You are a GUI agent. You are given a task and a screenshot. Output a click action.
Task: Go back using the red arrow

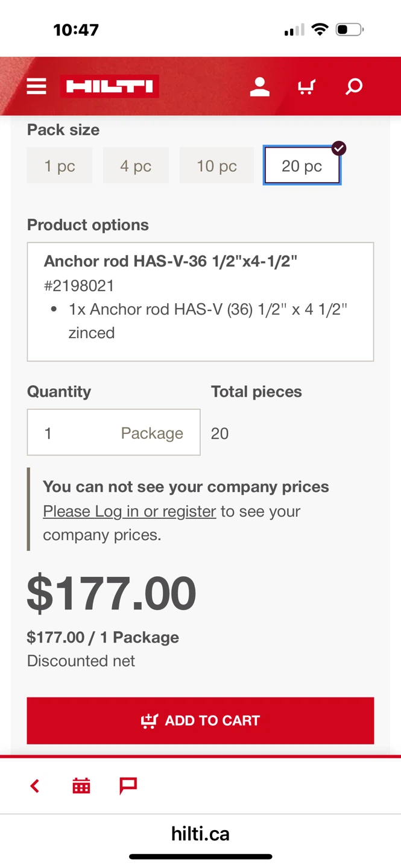coord(35,785)
